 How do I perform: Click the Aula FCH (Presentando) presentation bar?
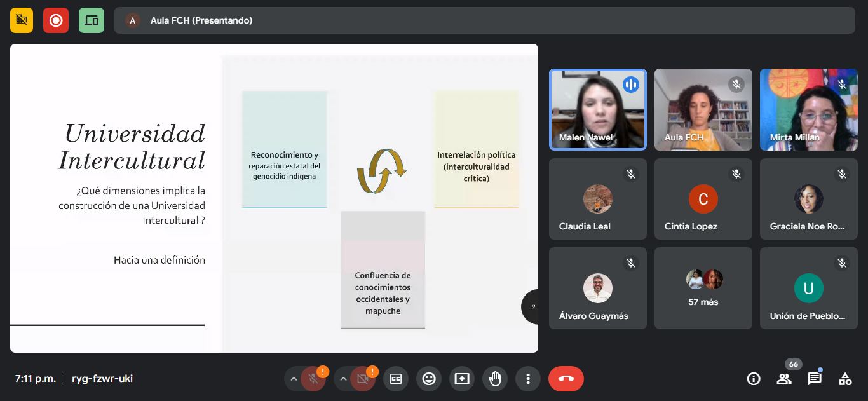pos(484,20)
